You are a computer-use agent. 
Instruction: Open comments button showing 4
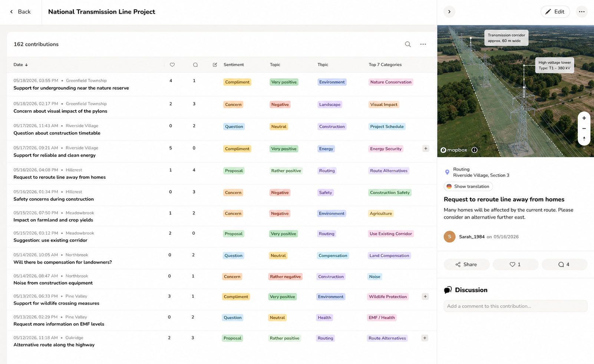point(564,264)
